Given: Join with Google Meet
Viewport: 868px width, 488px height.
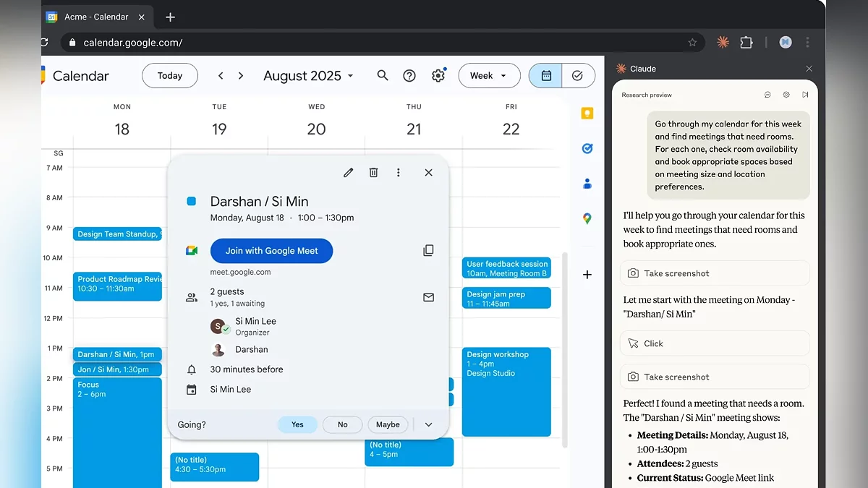Looking at the screenshot, I should [x=271, y=251].
